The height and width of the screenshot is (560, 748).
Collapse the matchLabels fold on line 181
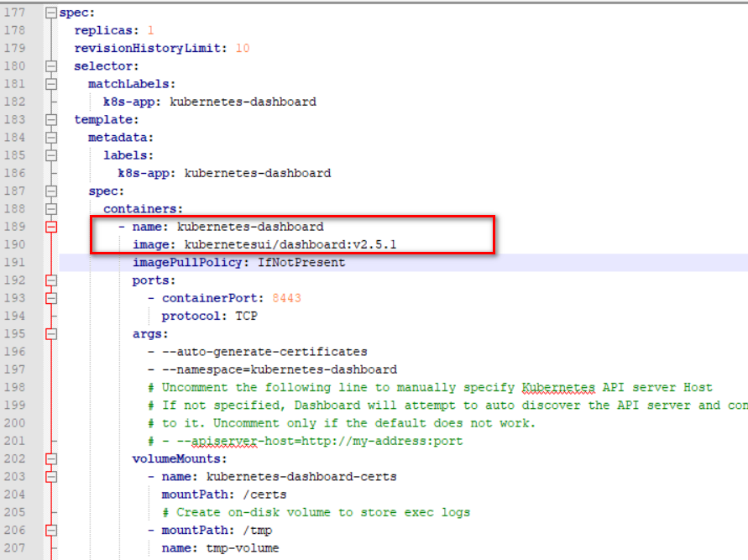point(51,85)
